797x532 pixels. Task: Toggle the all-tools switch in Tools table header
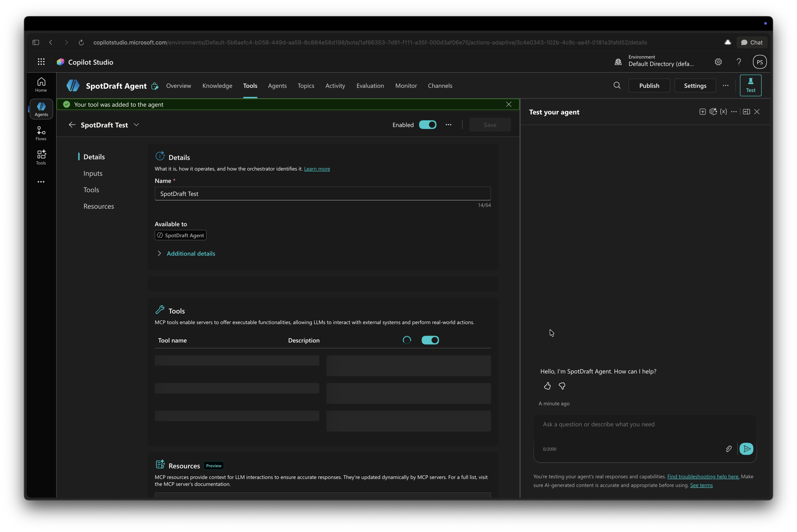click(x=430, y=340)
